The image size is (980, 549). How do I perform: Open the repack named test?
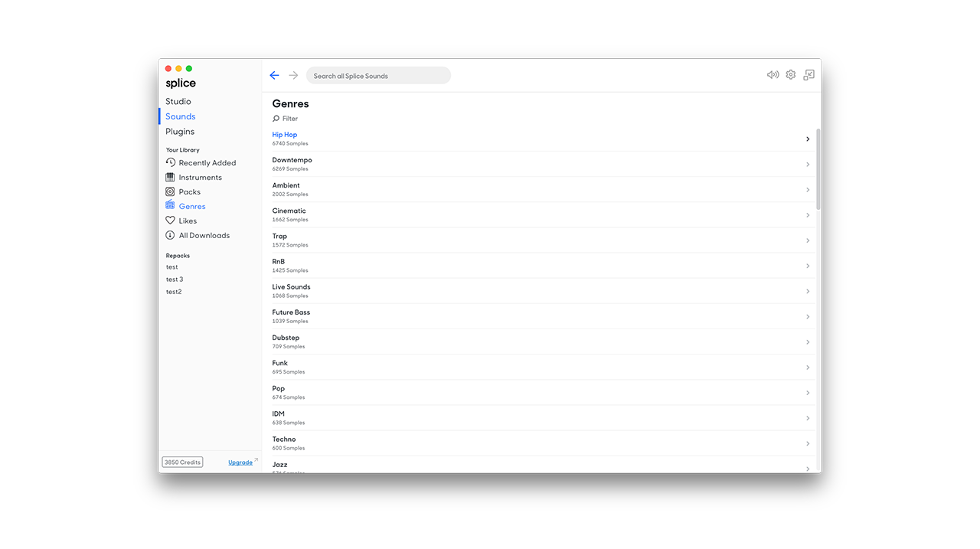point(172,267)
